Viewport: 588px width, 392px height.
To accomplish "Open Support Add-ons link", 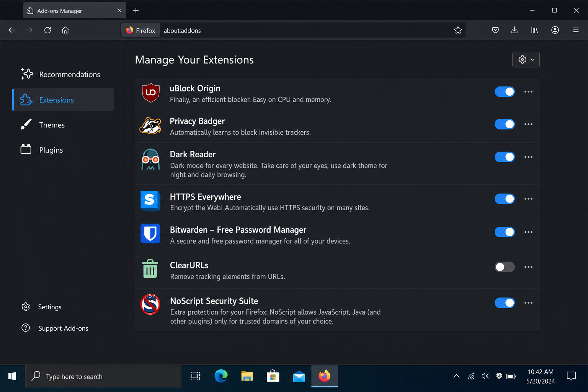I will 55,328.
